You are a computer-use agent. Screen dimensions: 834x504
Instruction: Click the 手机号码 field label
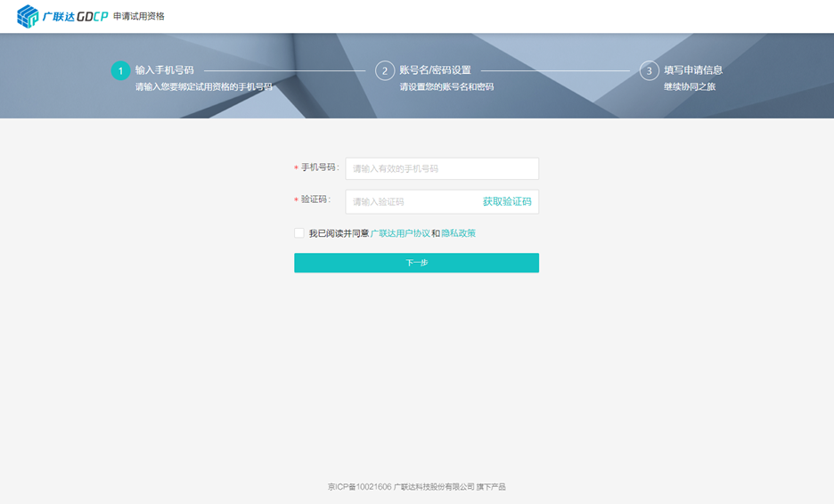tap(320, 167)
